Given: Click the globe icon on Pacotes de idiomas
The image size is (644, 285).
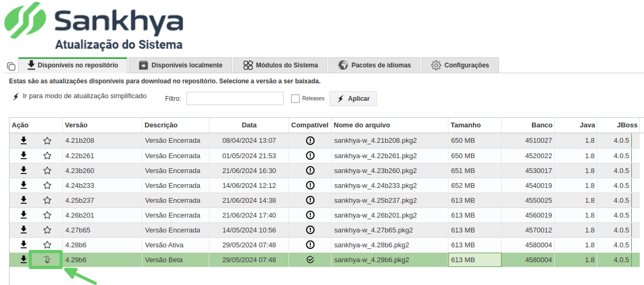Looking at the screenshot, I should point(343,65).
